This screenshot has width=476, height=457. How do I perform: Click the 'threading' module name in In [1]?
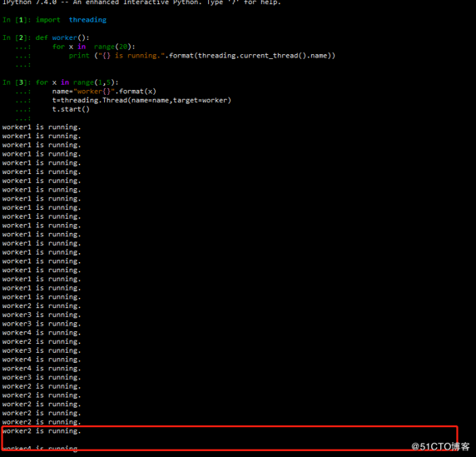pyautogui.click(x=87, y=20)
